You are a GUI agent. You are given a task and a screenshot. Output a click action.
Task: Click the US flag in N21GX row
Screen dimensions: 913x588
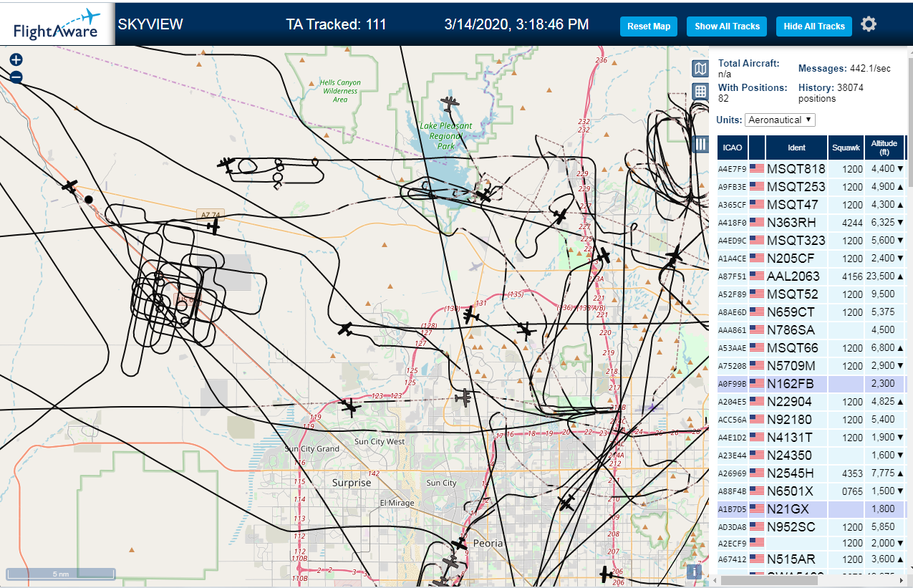click(757, 509)
